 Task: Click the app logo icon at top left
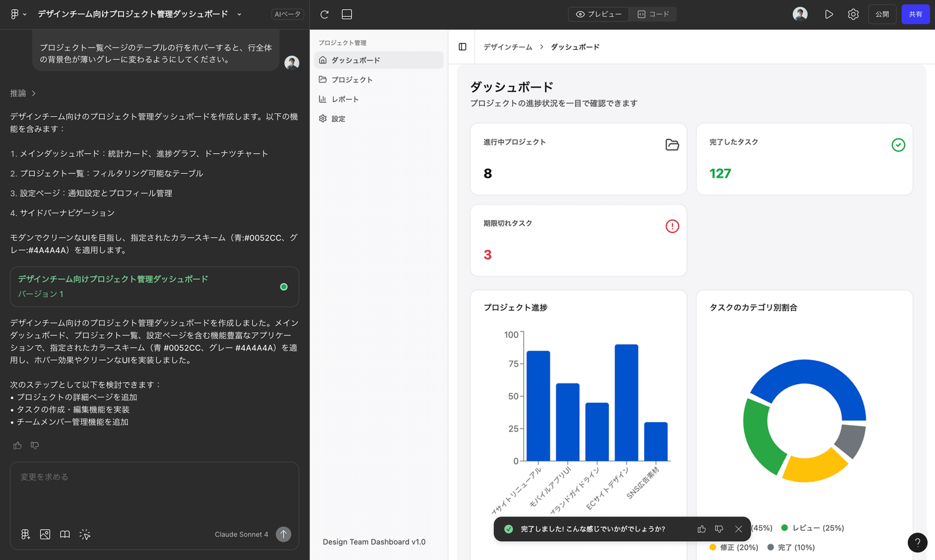[x=14, y=14]
